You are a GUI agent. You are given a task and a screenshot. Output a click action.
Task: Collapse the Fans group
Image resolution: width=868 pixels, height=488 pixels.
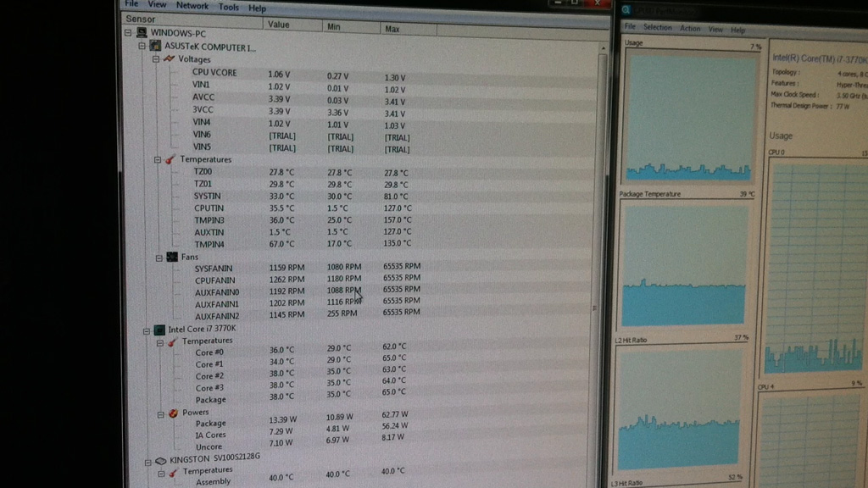pos(159,258)
